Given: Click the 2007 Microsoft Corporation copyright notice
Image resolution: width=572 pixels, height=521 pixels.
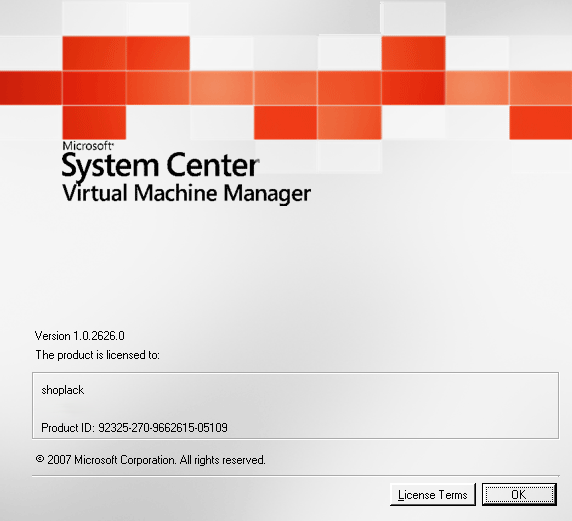Looking at the screenshot, I should point(151,460).
